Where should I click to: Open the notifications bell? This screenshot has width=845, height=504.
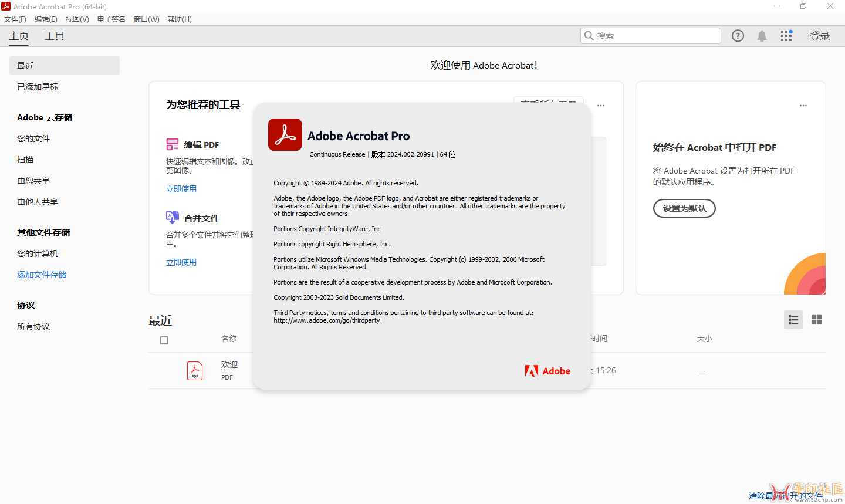pyautogui.click(x=762, y=36)
